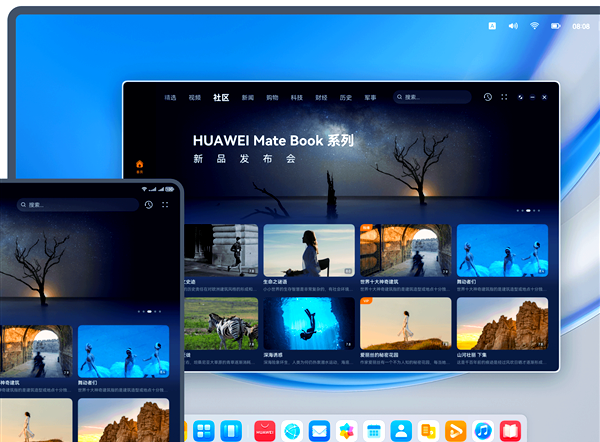600x442 pixels.
Task: Open the 深海诱惑 diver thumbnail
Action: point(309,324)
